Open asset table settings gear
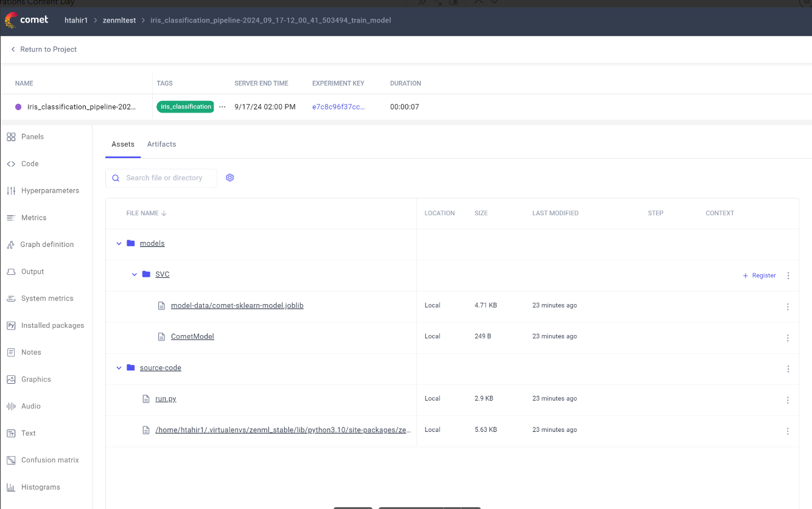 pyautogui.click(x=230, y=178)
